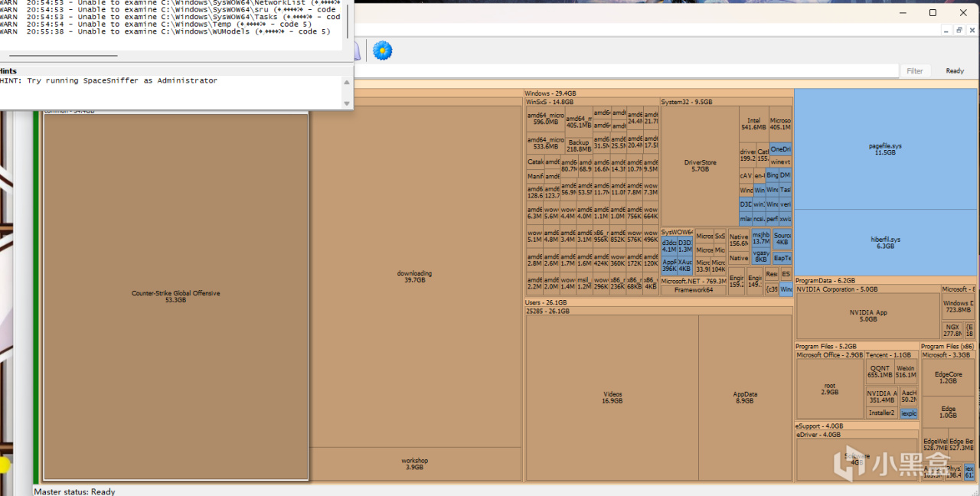This screenshot has width=980, height=496.
Task: Click the Windows\Temp warning log line
Action: (x=156, y=24)
